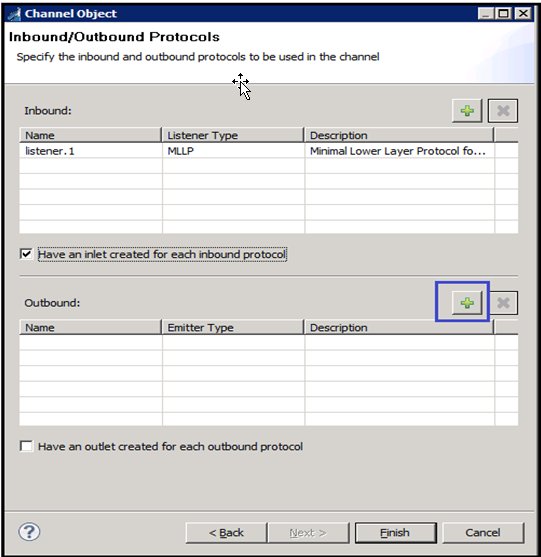541x557 pixels.
Task: Click the Next button
Action: point(308,532)
